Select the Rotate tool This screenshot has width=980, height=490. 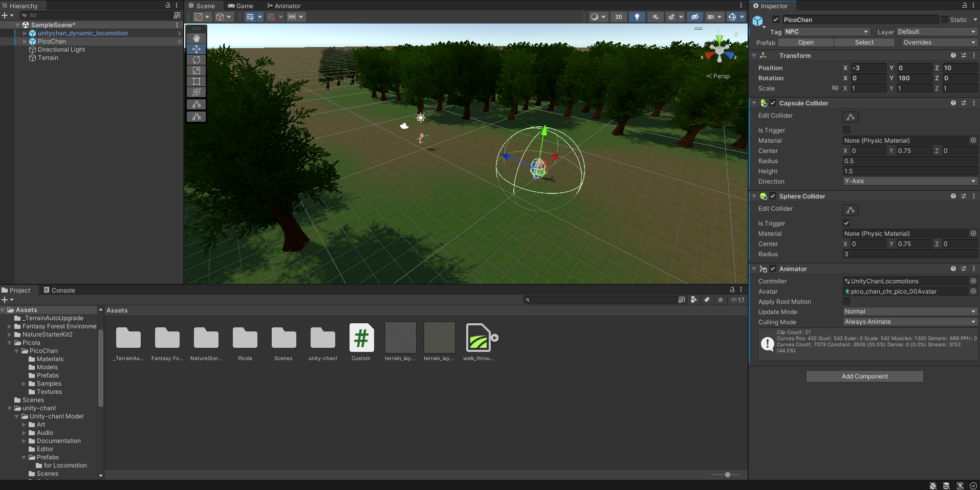(196, 59)
